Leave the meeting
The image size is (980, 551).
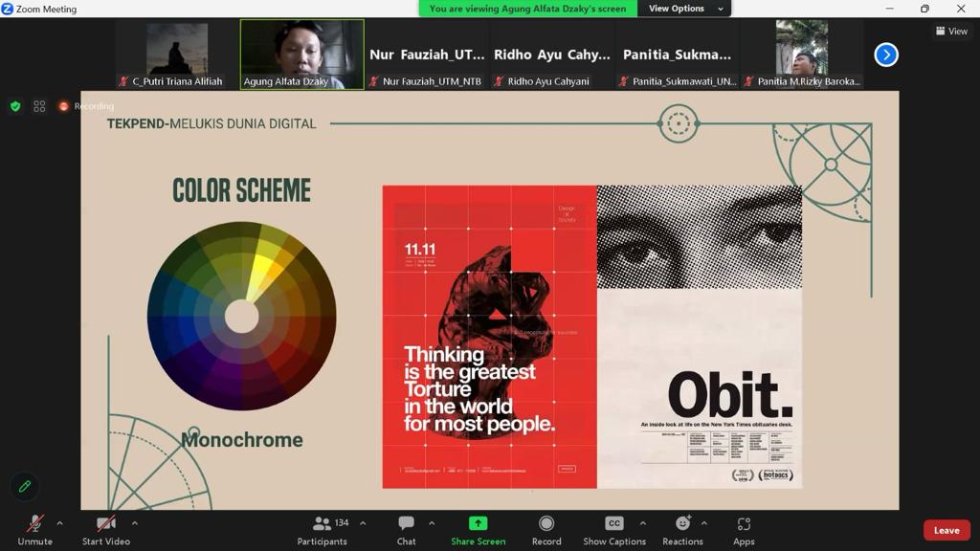pos(947,530)
